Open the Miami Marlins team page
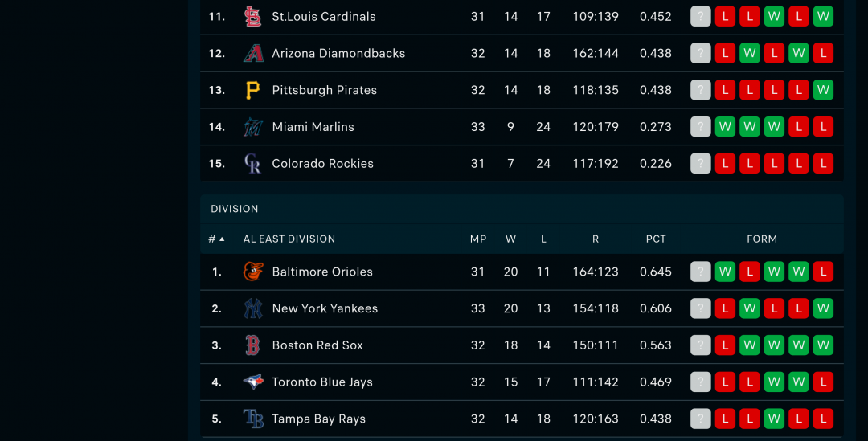The width and height of the screenshot is (868, 441). tap(313, 127)
